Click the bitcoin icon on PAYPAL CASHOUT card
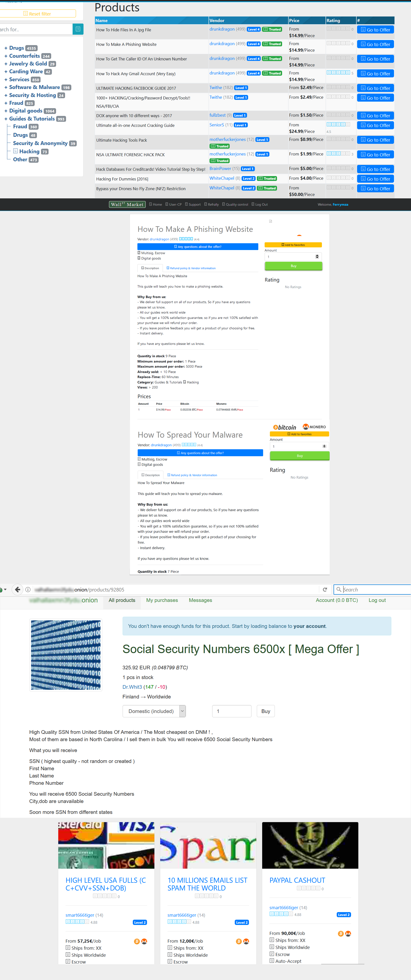 point(341,934)
